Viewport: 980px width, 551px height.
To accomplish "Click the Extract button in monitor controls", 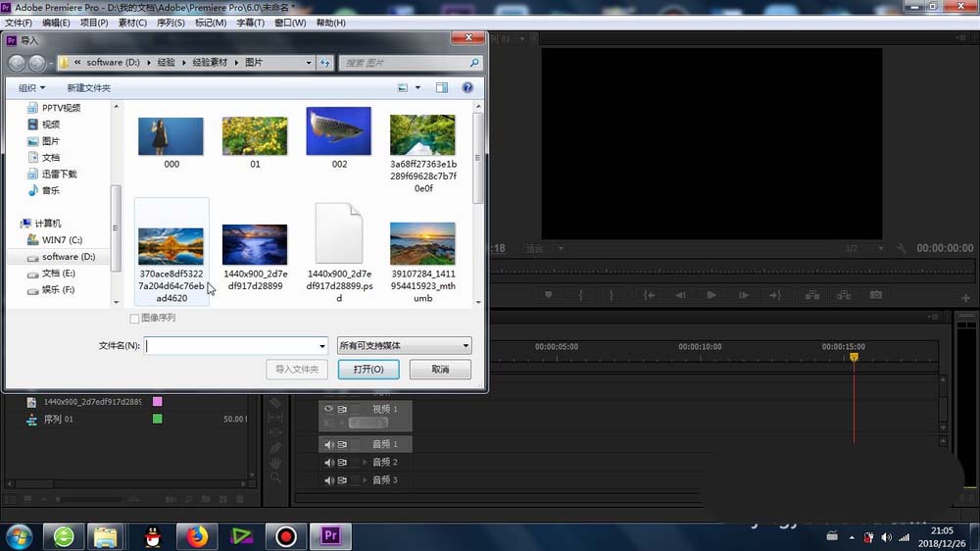I will click(844, 294).
